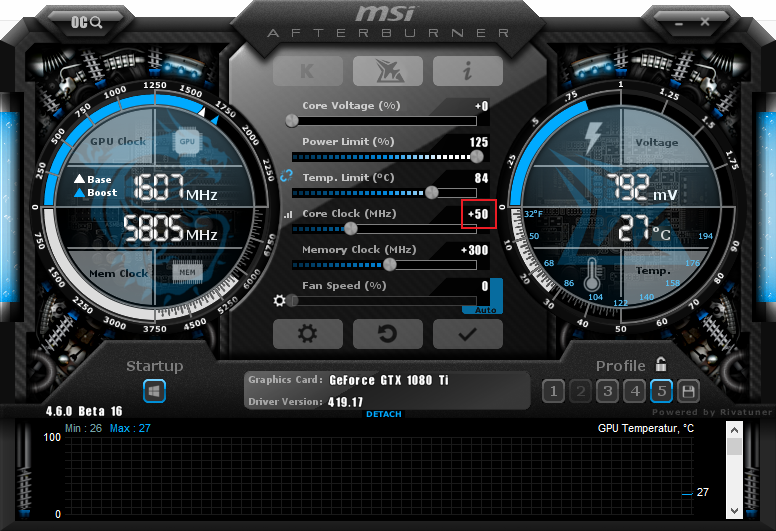The width and height of the screenshot is (776, 531).
Task: Click the Power Limit slider handle
Action: (477, 156)
